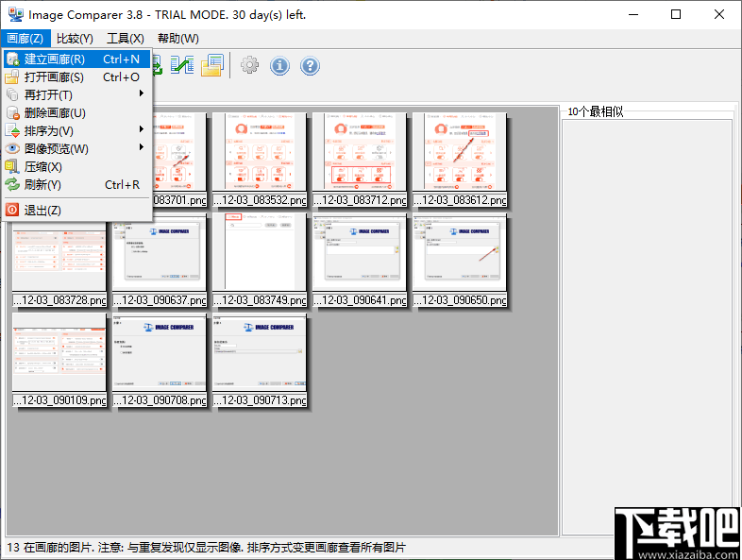
Task: Select thumbnail of ...12-03_090637.png
Action: point(160,252)
